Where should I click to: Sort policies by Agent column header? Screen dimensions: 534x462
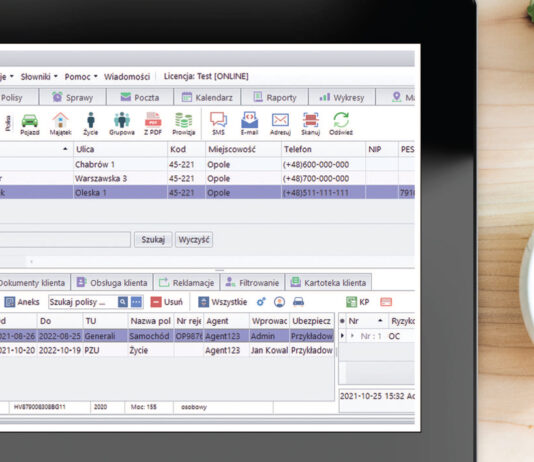pyautogui.click(x=226, y=321)
